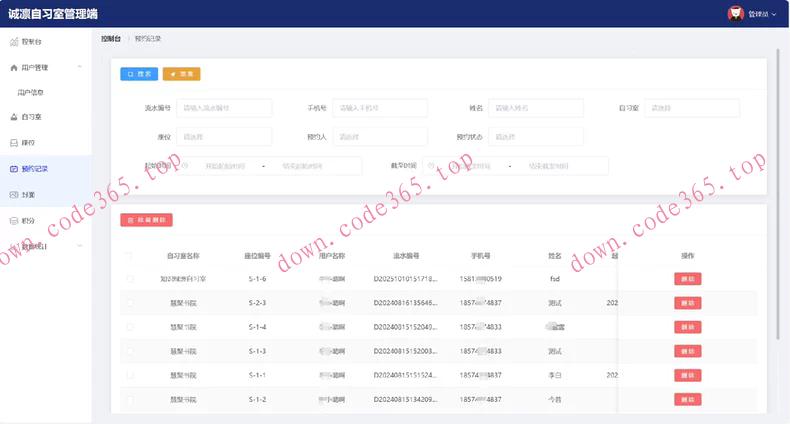Go to 控制台 in the breadcrumb
The width and height of the screenshot is (790, 424).
point(111,38)
